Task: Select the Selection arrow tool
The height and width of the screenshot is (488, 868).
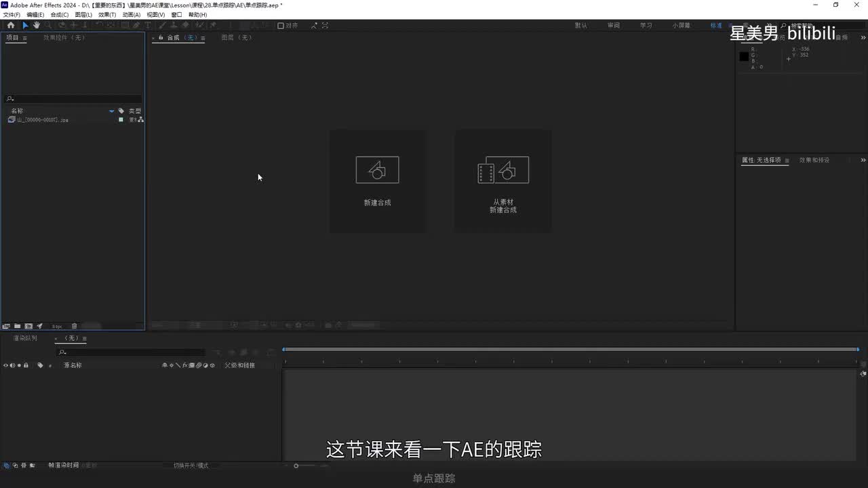Action: (x=25, y=25)
